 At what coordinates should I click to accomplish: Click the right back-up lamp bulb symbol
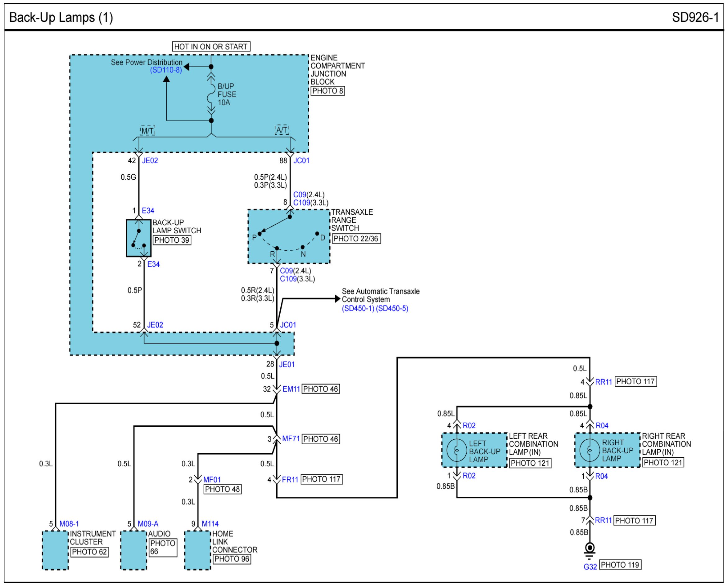pyautogui.click(x=590, y=450)
